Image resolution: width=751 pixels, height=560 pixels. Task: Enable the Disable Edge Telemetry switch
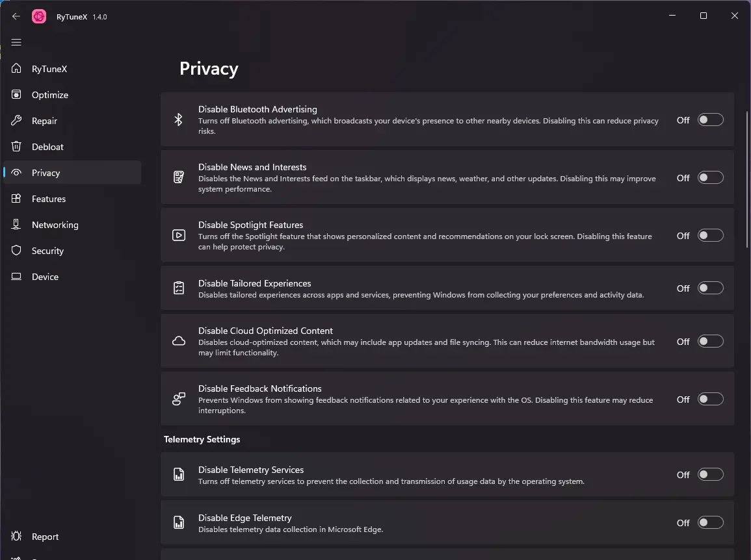coord(711,522)
